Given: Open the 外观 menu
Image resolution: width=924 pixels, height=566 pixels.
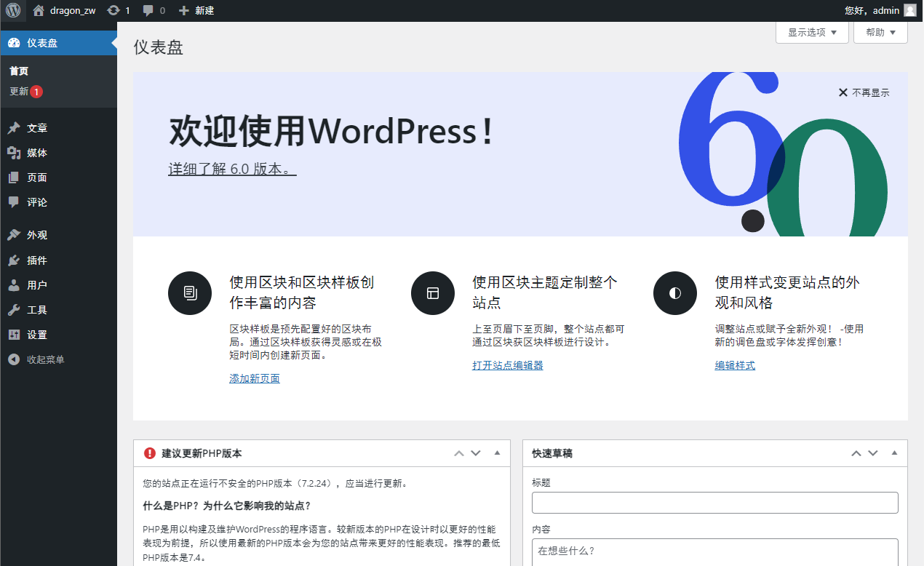Looking at the screenshot, I should 58,235.
